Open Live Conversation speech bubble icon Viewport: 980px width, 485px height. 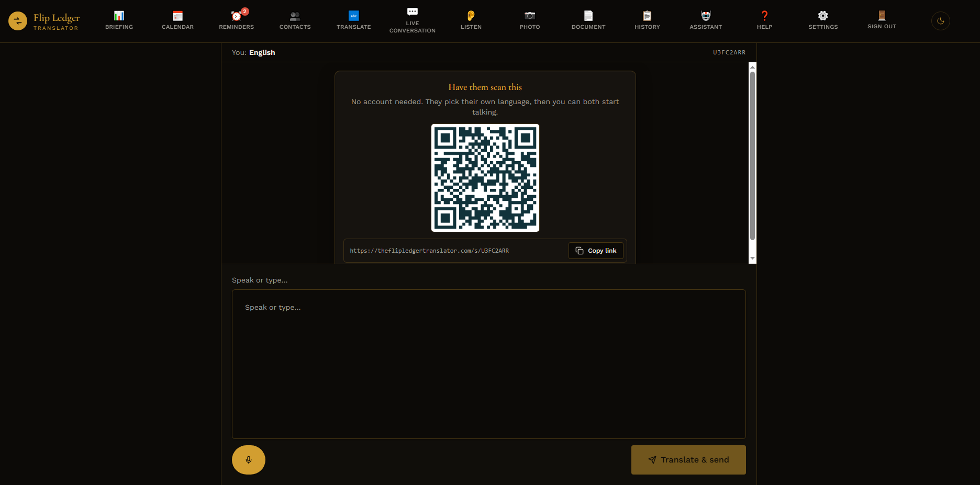412,12
